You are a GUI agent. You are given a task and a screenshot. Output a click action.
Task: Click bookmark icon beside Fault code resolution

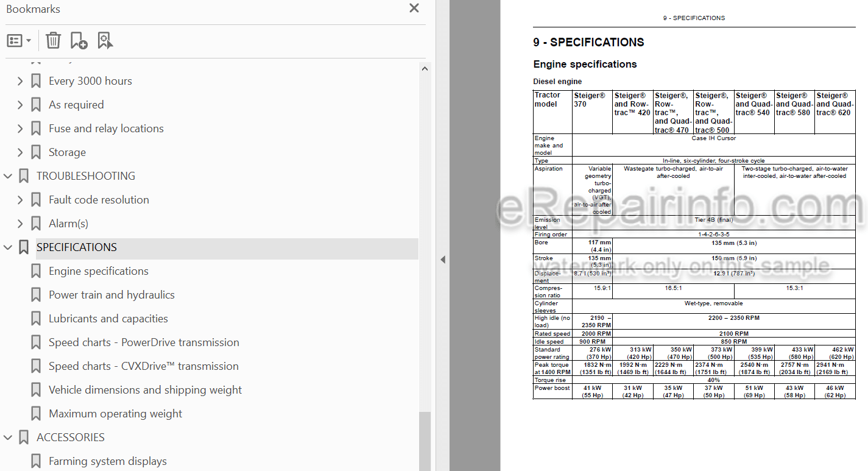(36, 200)
